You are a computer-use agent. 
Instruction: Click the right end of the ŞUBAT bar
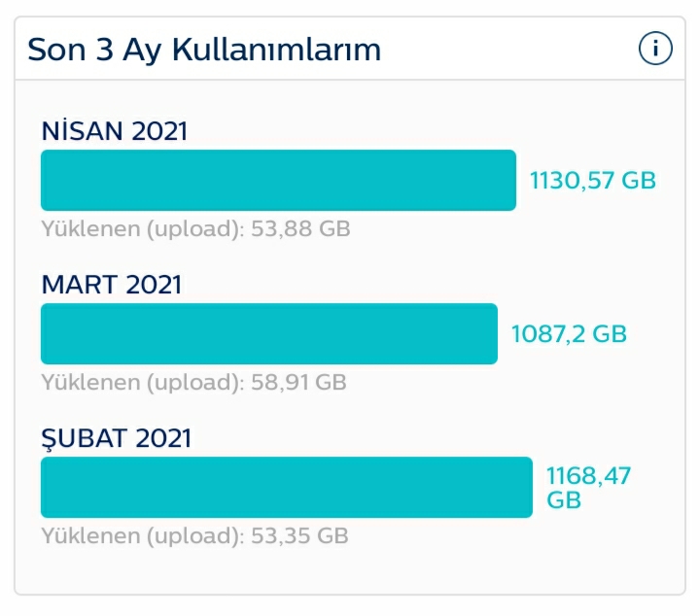[x=526, y=487]
